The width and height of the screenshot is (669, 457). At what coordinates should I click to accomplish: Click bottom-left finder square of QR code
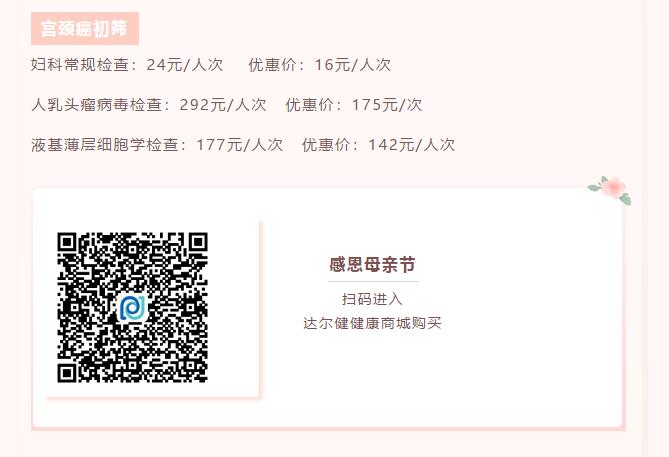tap(67, 373)
